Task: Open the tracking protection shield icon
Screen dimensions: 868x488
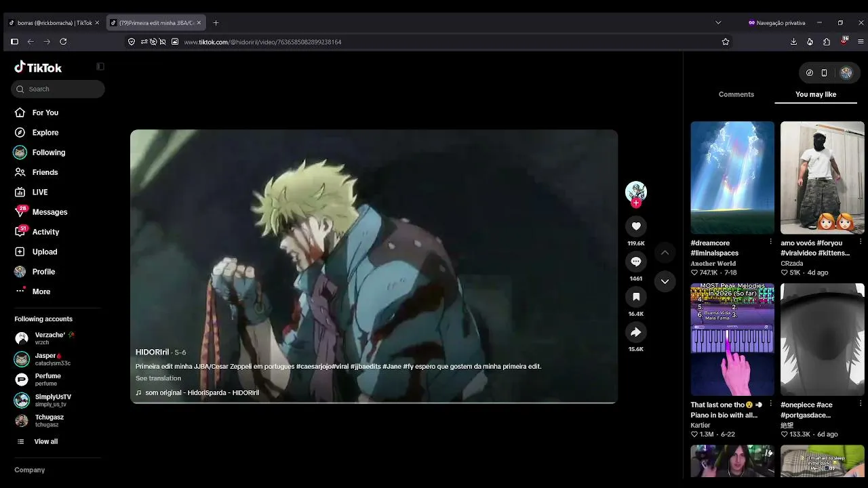Action: (132, 41)
